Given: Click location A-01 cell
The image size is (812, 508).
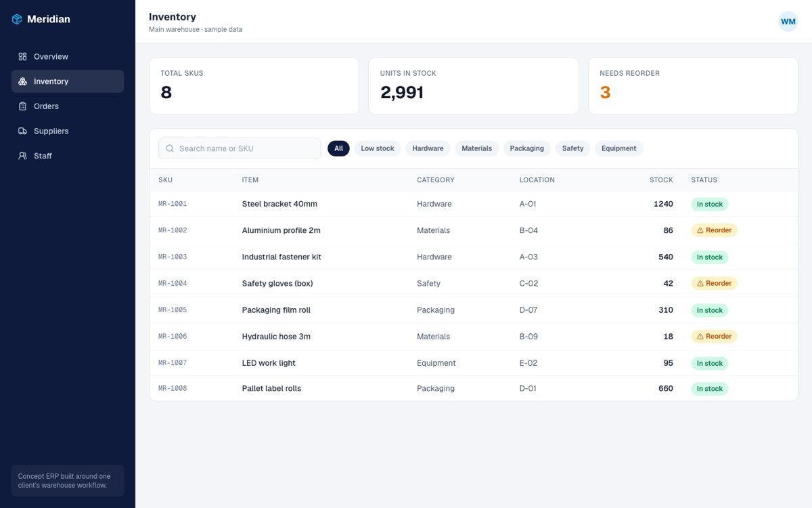Looking at the screenshot, I should [x=528, y=204].
